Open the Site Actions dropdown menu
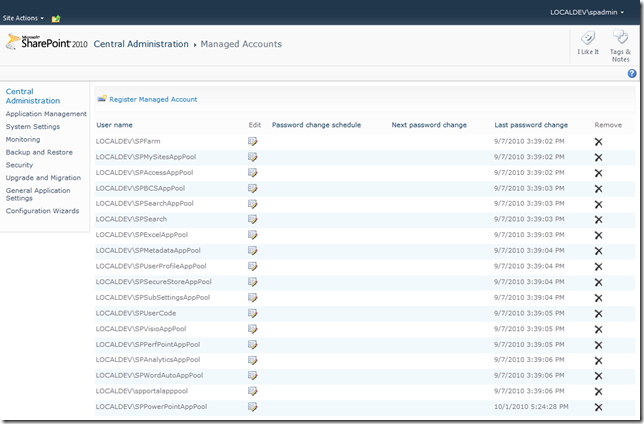The height and width of the screenshot is (424, 644). coord(23,18)
